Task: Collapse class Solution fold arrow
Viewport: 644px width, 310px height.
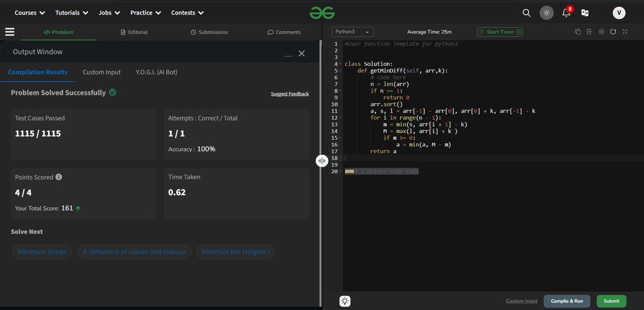Action: pos(340,64)
